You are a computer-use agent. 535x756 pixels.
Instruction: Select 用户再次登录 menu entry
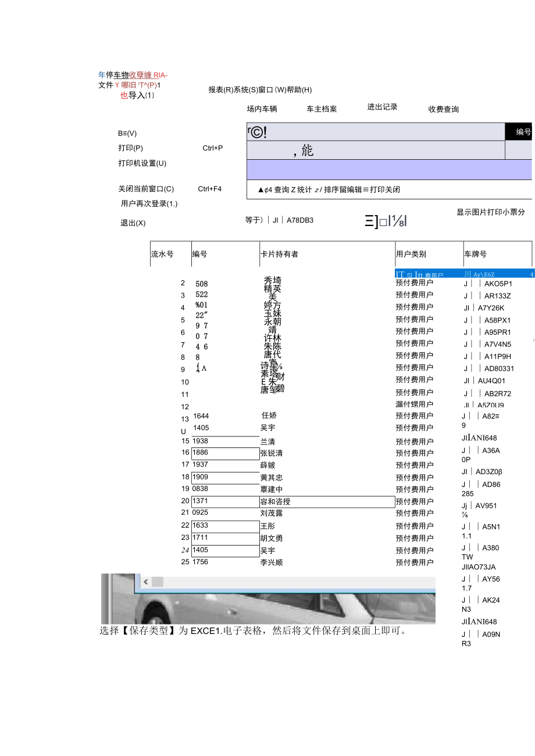coord(149,204)
